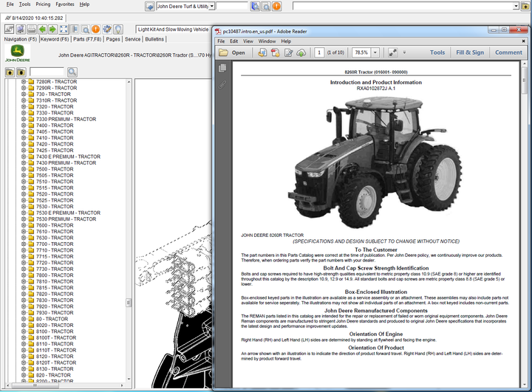Expand the 80 - TRACTOR tree node
Viewport: 532px width, 392px height.
point(24,319)
